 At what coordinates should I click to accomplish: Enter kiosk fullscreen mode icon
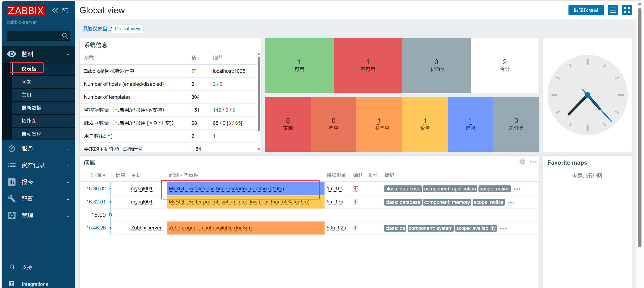[x=627, y=10]
